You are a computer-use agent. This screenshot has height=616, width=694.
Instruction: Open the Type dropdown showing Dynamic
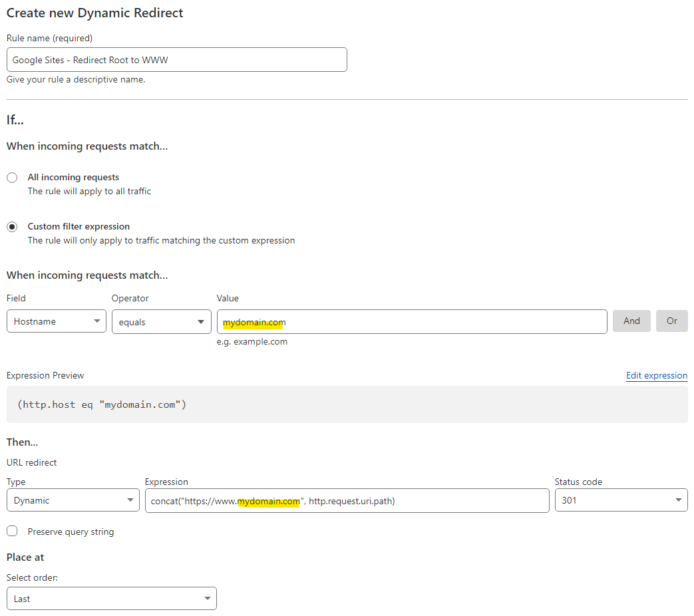tap(73, 500)
